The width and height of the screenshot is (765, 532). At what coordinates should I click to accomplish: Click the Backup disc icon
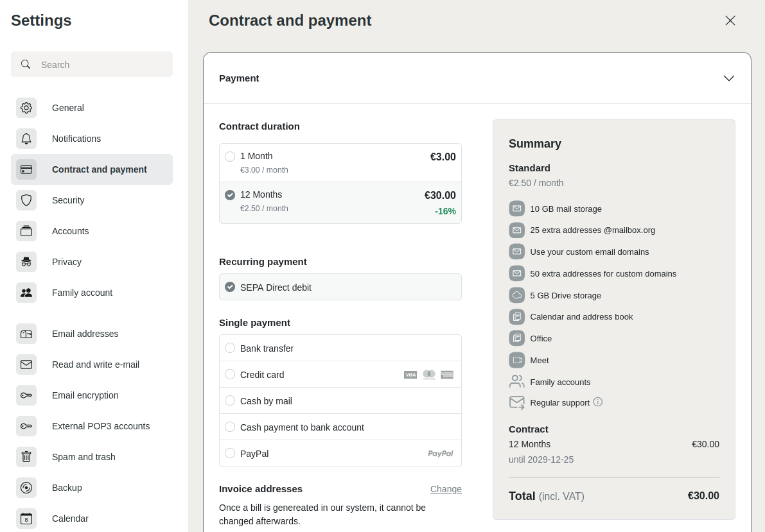26,488
